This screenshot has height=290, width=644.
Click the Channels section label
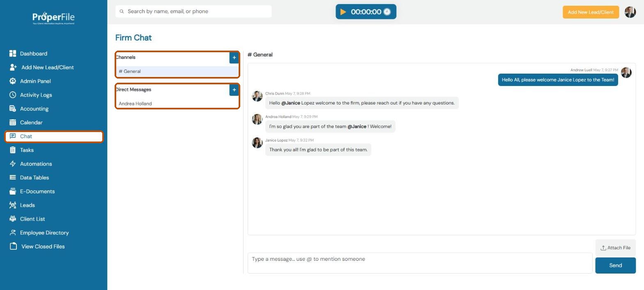(126, 57)
